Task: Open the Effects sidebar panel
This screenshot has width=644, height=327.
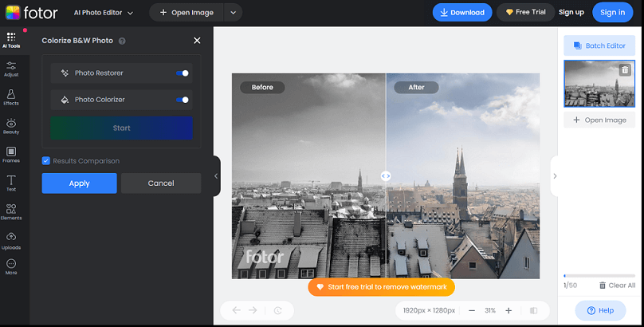Action: 11,98
